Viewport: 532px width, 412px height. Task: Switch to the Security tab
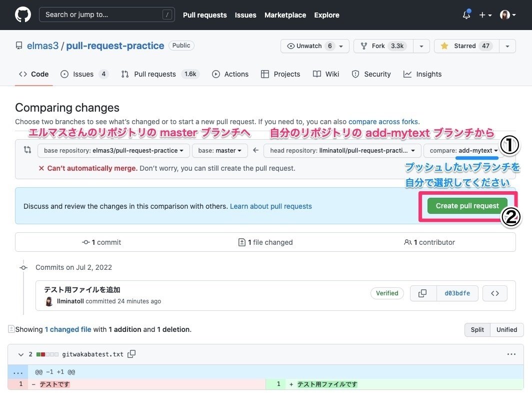[371, 74]
